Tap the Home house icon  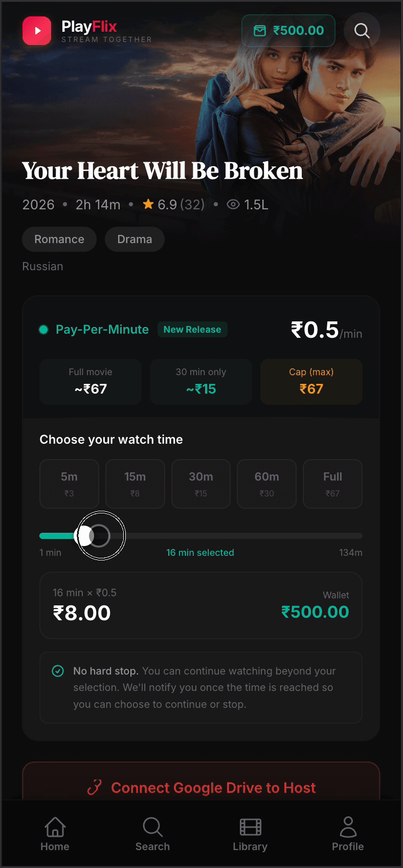click(x=55, y=827)
